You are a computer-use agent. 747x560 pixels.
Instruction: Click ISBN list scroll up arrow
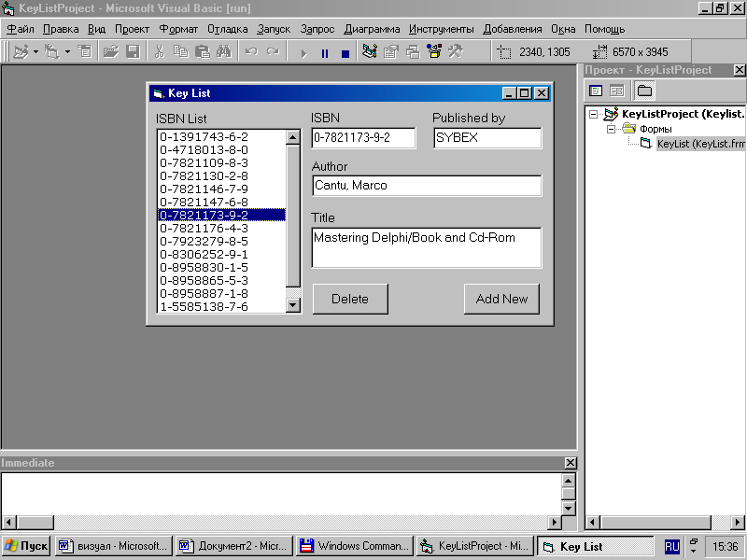[x=292, y=137]
